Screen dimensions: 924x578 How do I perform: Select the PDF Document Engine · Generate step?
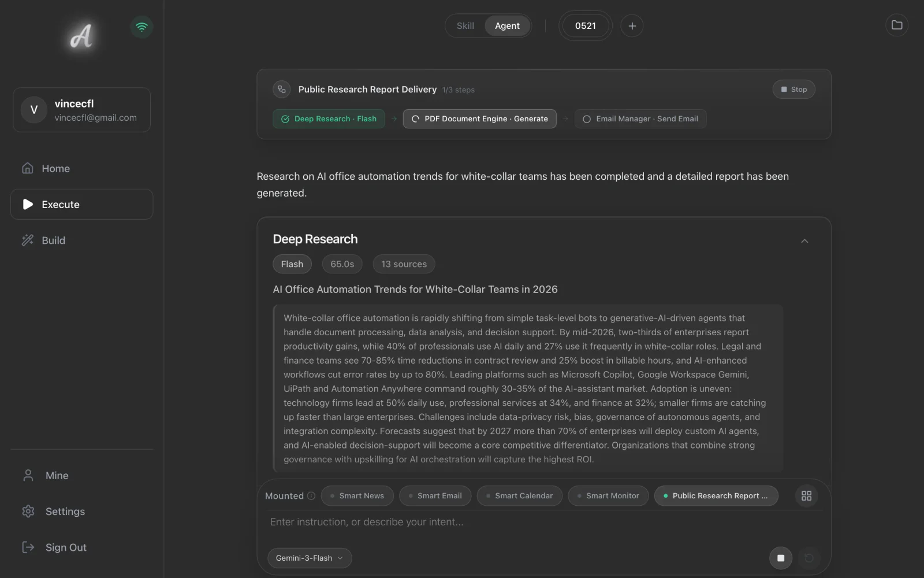coord(479,119)
